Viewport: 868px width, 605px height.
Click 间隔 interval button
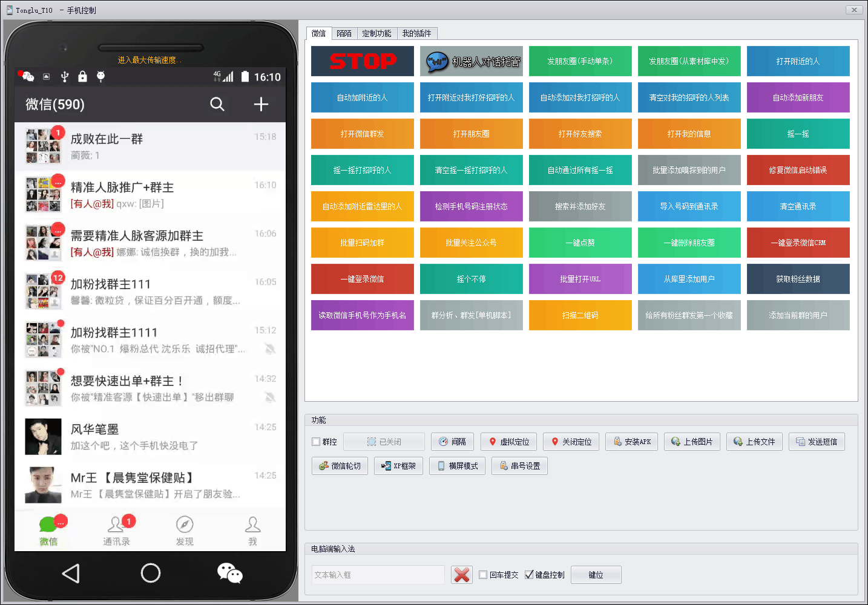(452, 442)
